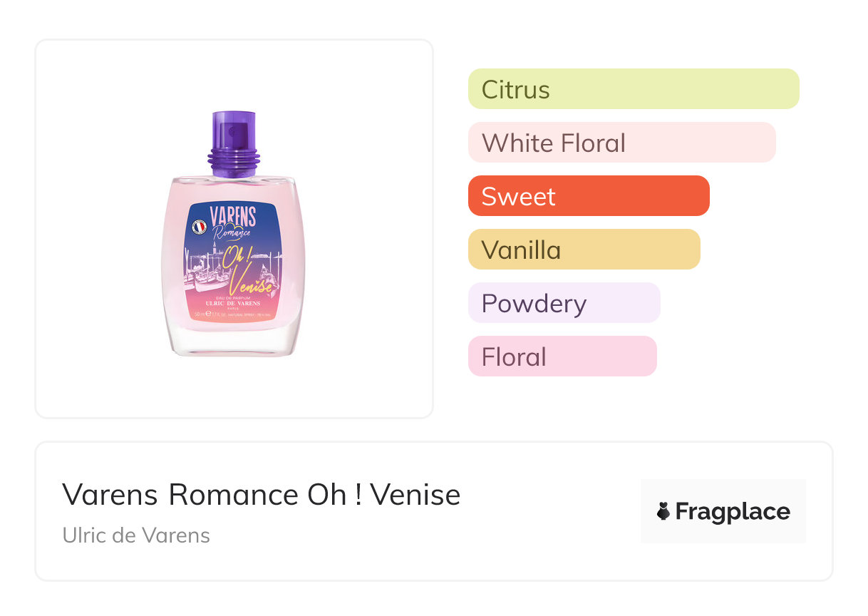Image resolution: width=868 pixels, height=616 pixels.
Task: Click the "VARENS" lettering on bottle label
Action: coord(233,215)
